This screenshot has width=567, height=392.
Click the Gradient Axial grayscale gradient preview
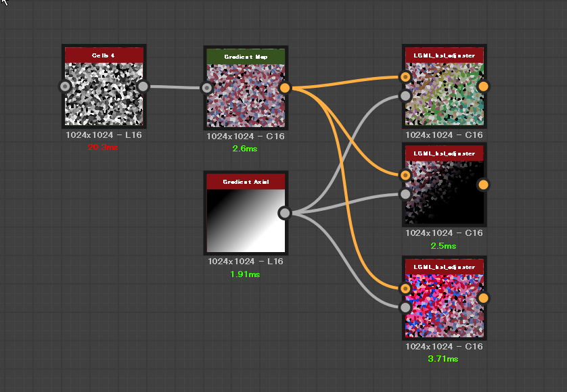point(246,220)
